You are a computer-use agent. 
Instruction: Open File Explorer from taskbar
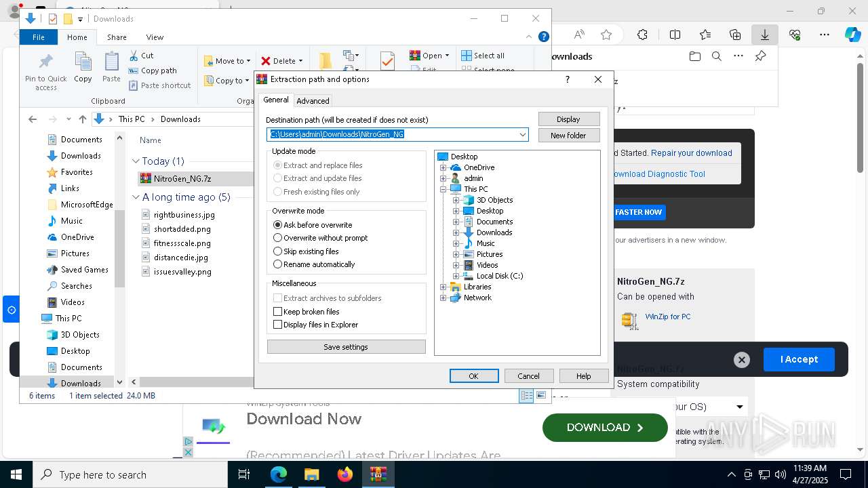311,474
